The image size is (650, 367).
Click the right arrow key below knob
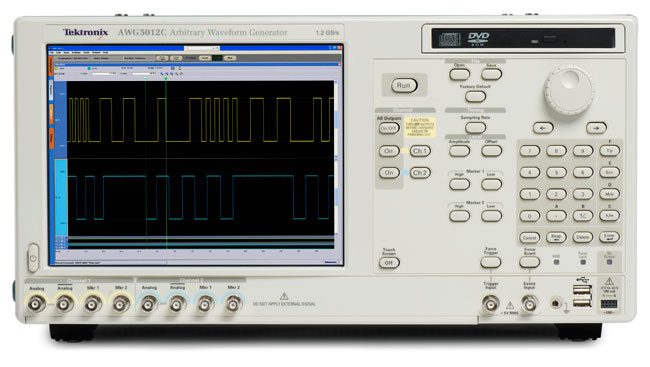pos(596,128)
